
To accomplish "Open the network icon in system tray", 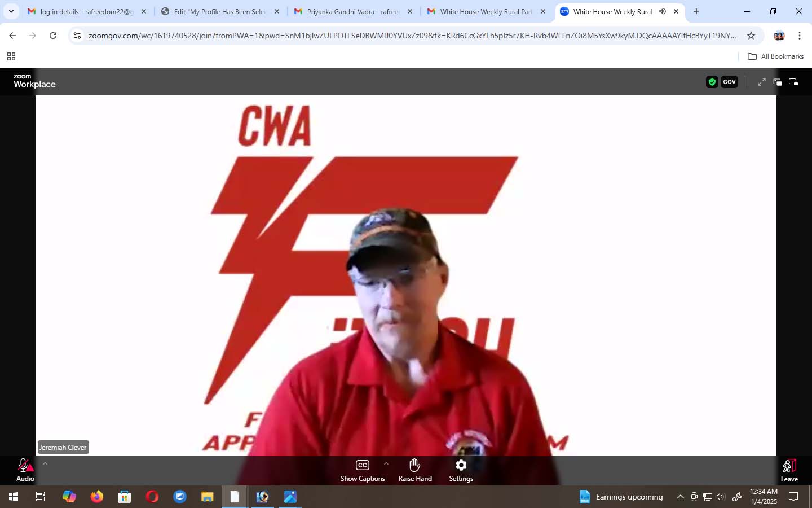I will [x=708, y=497].
